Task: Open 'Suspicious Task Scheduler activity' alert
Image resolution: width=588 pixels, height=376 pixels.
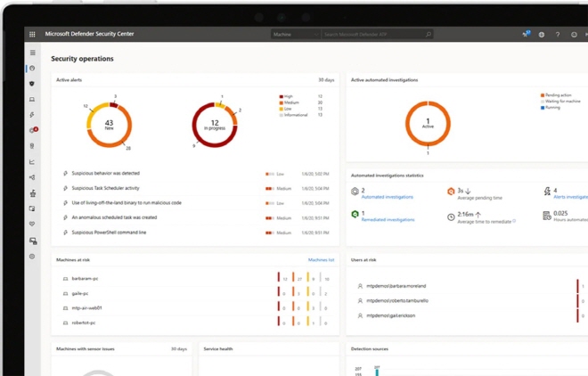Action: pos(105,188)
